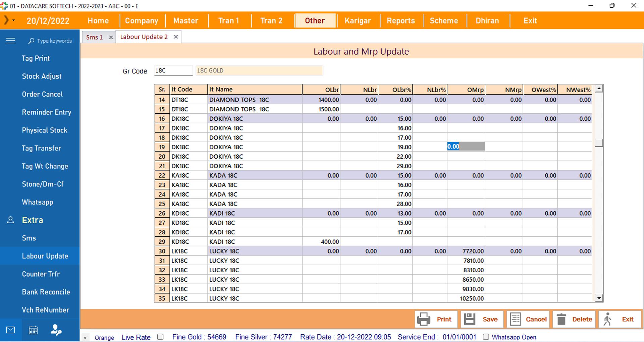
Task: Click the floppy disk Save icon
Action: pyautogui.click(x=470, y=319)
